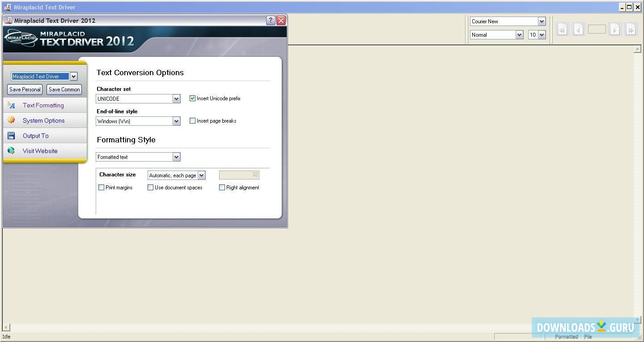
Task: Enable Insert page breaks
Action: click(192, 120)
